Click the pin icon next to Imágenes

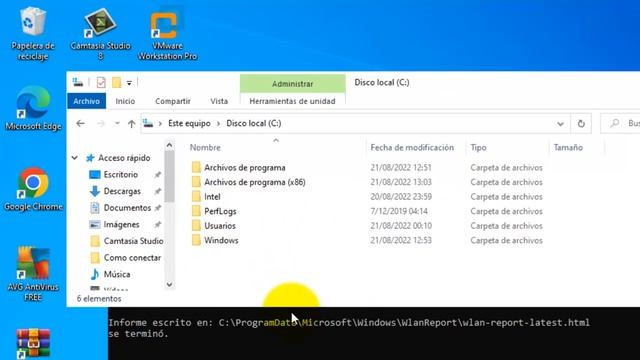[158, 224]
